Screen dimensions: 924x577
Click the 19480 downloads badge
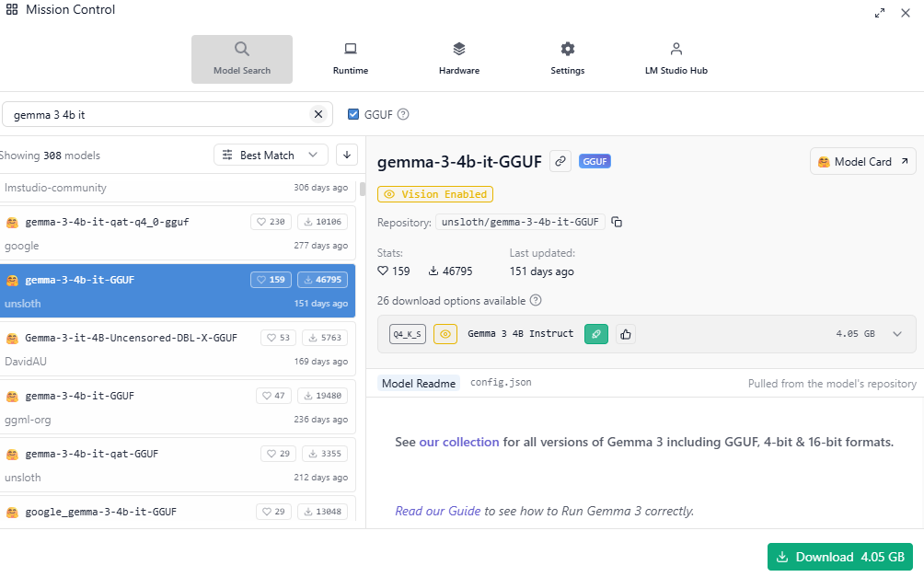(x=322, y=396)
